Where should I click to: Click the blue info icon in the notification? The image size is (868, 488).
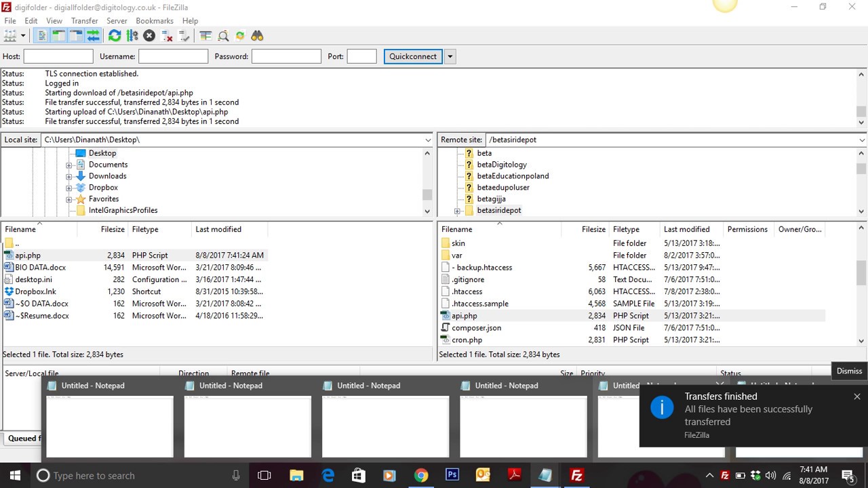pyautogui.click(x=662, y=407)
